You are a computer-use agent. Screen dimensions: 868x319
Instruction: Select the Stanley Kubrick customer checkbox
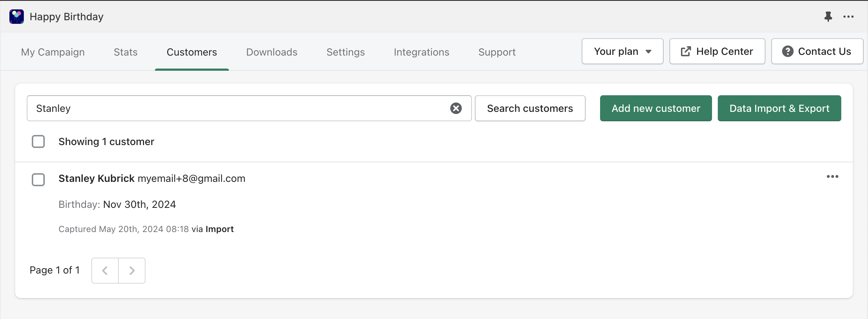pyautogui.click(x=38, y=179)
